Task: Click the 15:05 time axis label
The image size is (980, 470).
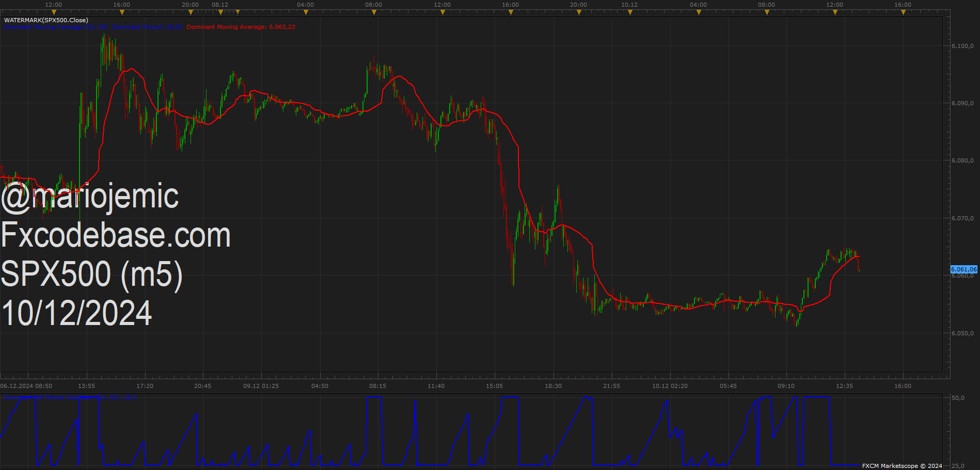Action: pyautogui.click(x=495, y=386)
